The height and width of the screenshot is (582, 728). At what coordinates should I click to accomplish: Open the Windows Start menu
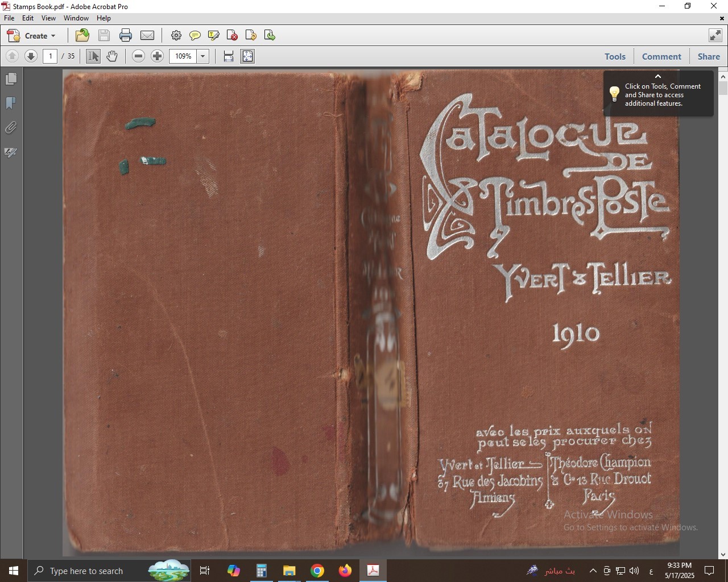tap(14, 571)
